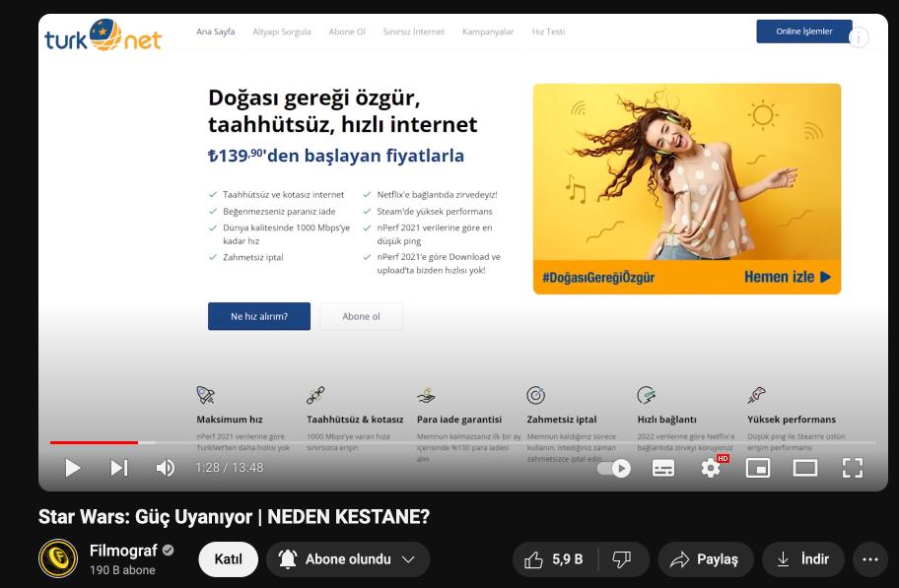
Task: Click the 1:28 / 13:48 time display
Action: 230,468
